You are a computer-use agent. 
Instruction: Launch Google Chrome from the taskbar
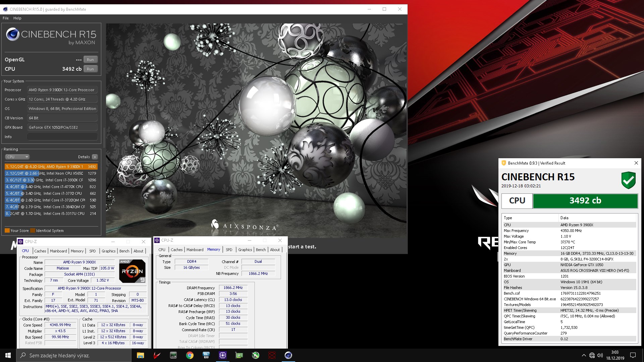(x=190, y=355)
